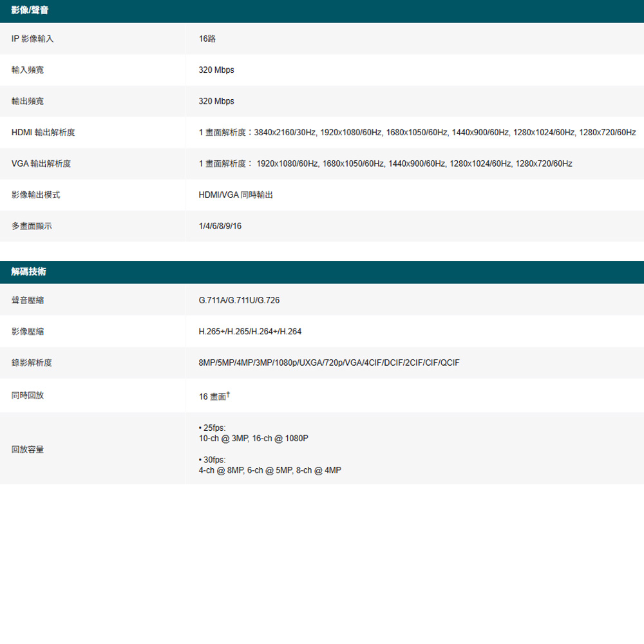Select the 輸入頻寬 row label

(x=28, y=70)
